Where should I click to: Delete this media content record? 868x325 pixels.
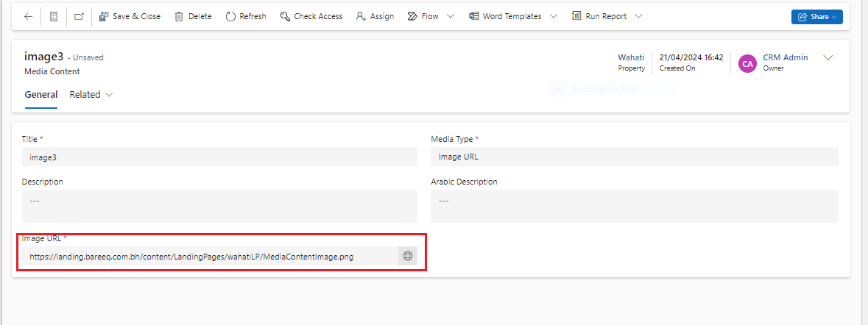click(193, 16)
